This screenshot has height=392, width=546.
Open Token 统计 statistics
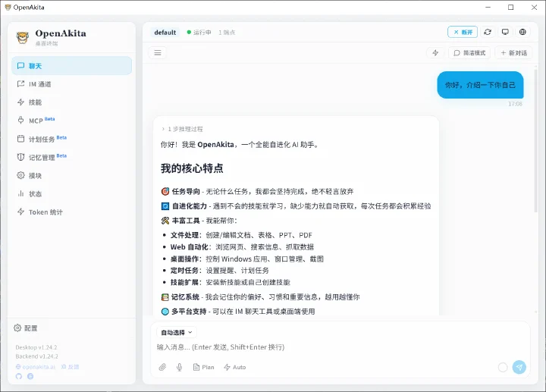coord(72,212)
